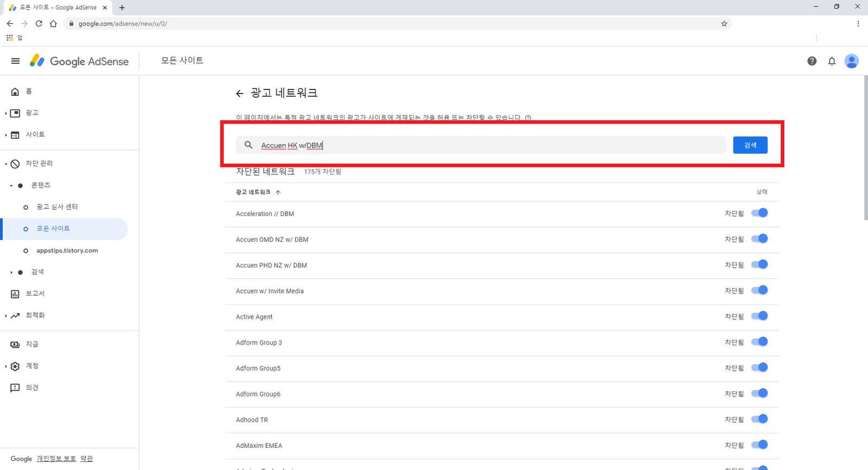Screen dimensions: 868x470
Task: Toggle blocking for Adform Group6
Action: click(x=759, y=393)
